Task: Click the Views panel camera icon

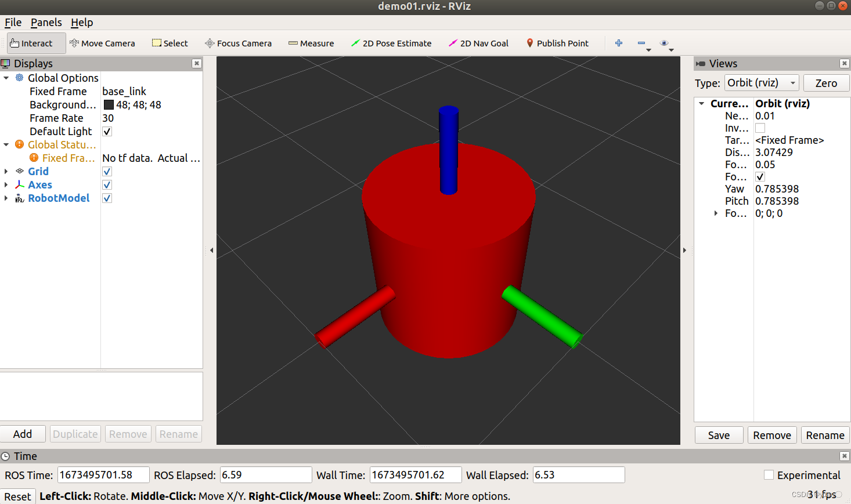Action: click(701, 64)
